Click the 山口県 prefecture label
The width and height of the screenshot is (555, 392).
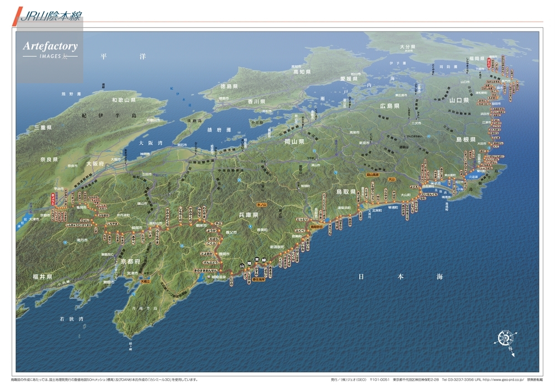coord(459,100)
